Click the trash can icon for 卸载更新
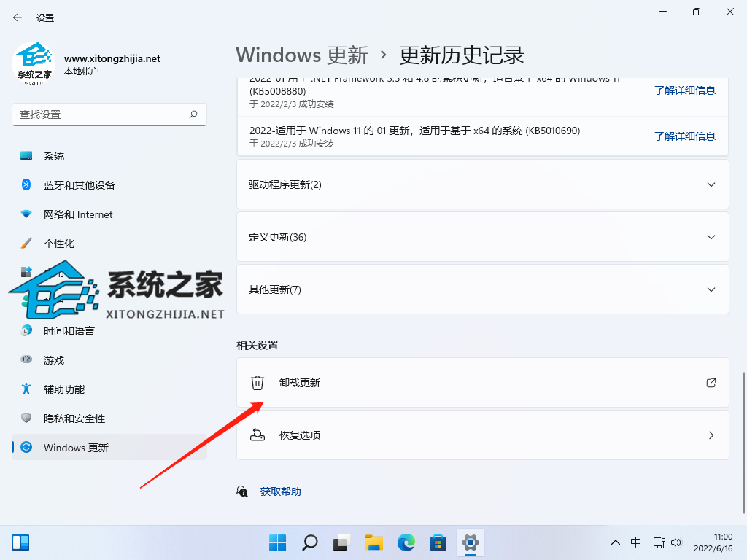 [258, 382]
